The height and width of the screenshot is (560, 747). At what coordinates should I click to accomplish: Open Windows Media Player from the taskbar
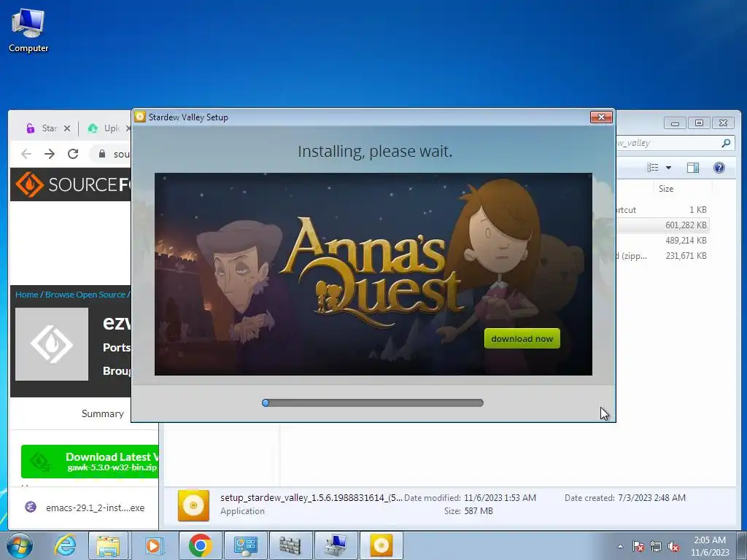point(153,545)
